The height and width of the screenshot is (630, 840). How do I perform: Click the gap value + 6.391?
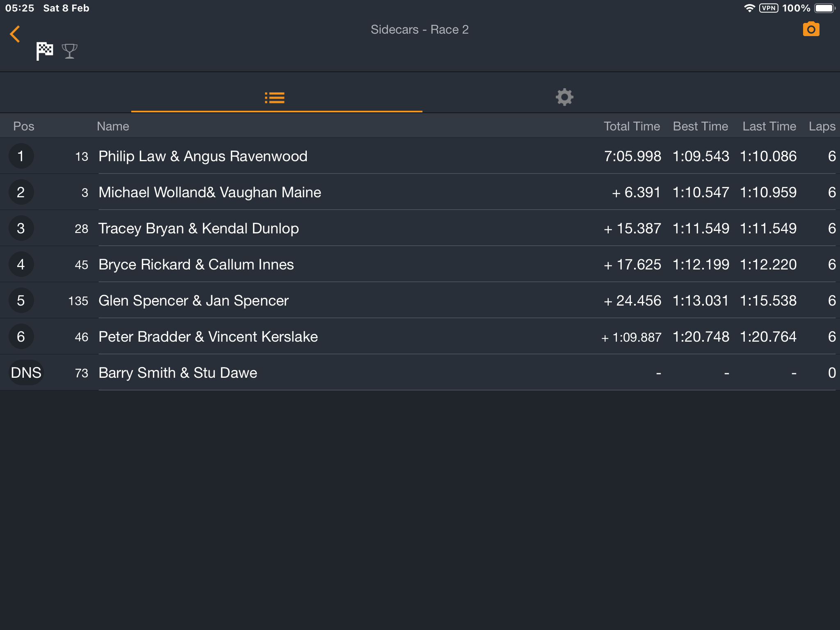pos(636,192)
